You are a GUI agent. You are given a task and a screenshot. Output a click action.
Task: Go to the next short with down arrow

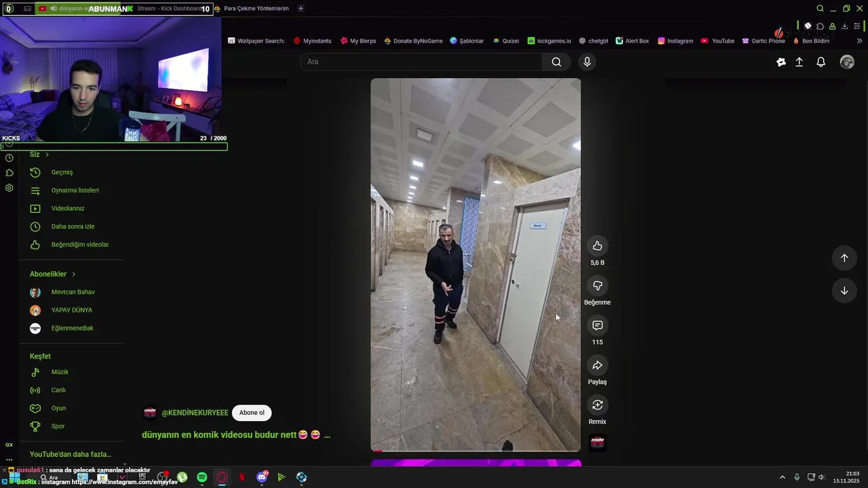pyautogui.click(x=844, y=291)
